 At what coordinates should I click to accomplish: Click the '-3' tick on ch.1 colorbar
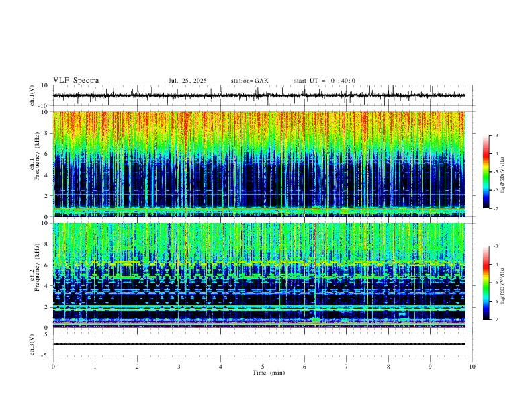point(495,135)
